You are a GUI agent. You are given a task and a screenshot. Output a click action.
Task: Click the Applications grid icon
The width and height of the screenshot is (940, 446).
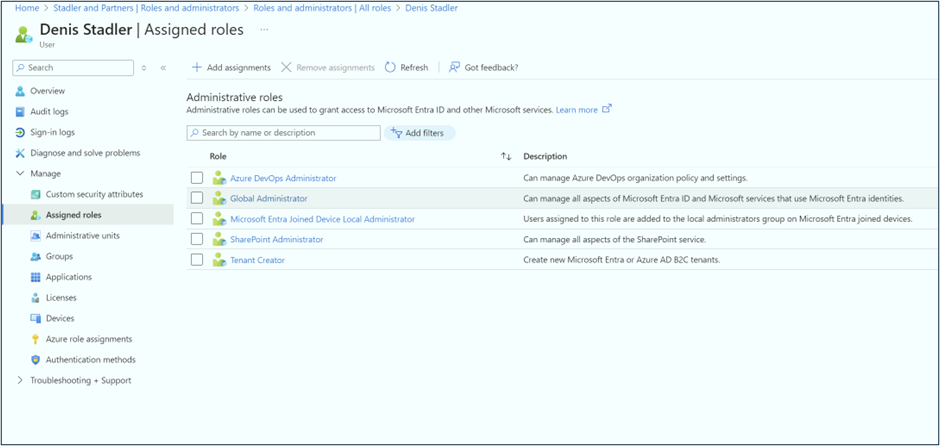35,277
